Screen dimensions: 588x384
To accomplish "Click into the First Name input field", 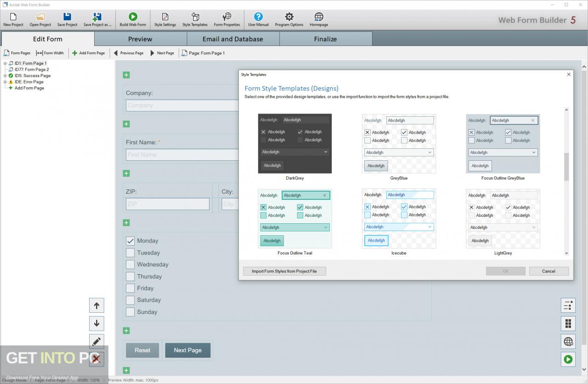I will pyautogui.click(x=182, y=154).
